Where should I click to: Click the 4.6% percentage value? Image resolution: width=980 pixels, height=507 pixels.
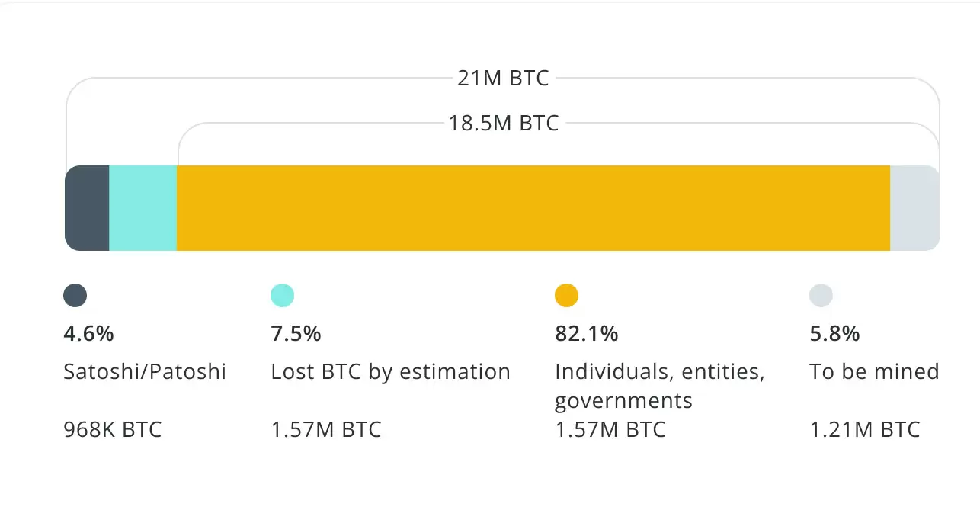pos(88,333)
